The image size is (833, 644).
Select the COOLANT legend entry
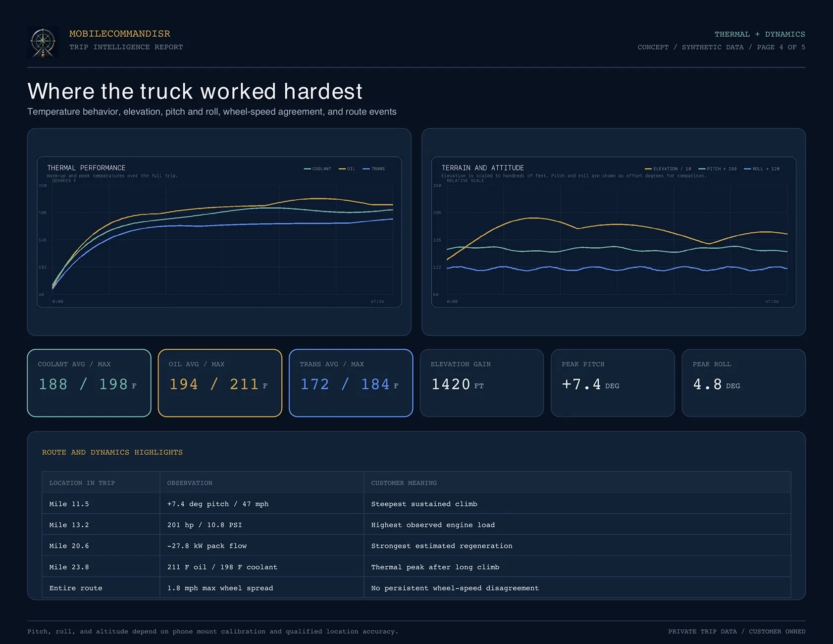pyautogui.click(x=318, y=169)
